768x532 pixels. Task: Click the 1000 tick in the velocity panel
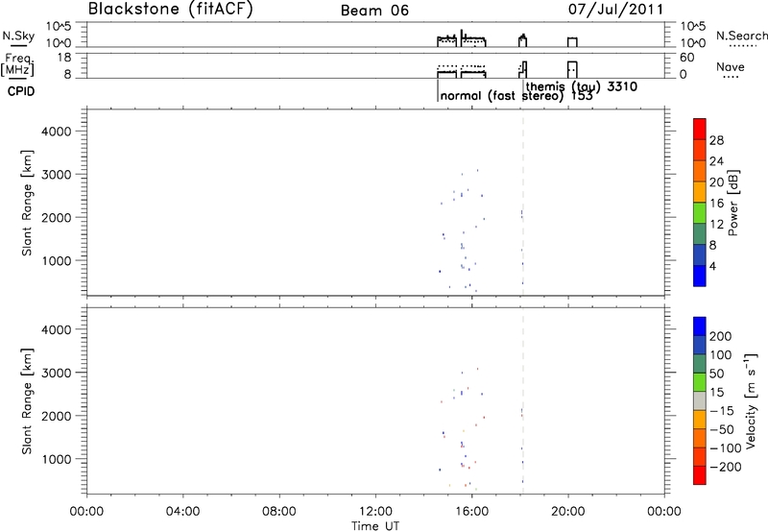57,459
